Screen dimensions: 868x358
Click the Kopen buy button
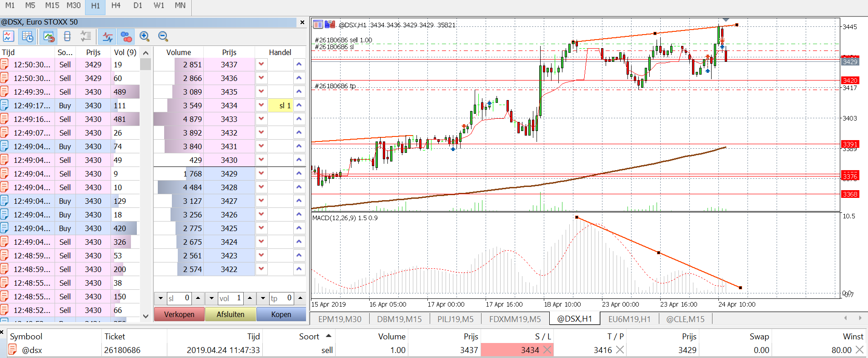tap(281, 314)
